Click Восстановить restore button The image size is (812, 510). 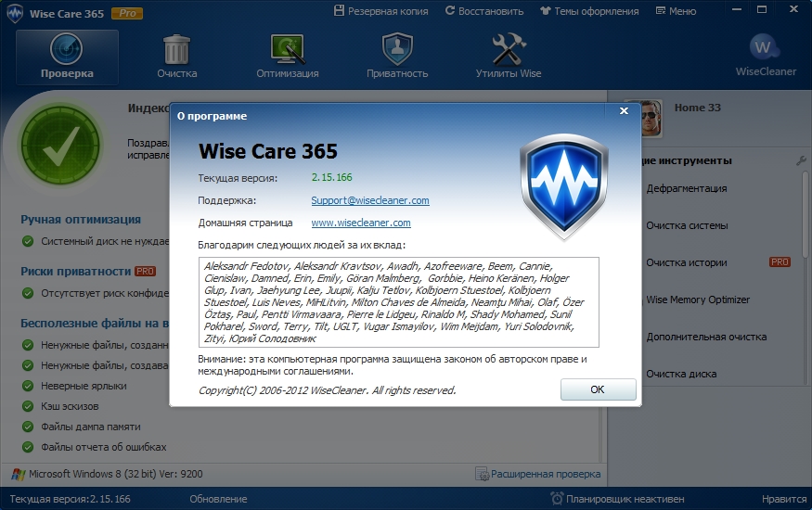pos(484,11)
